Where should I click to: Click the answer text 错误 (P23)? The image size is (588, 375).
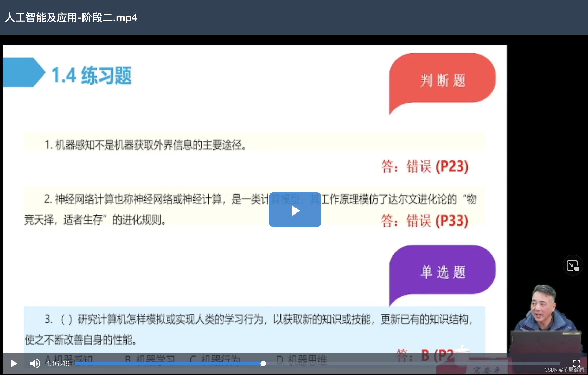[x=437, y=166]
